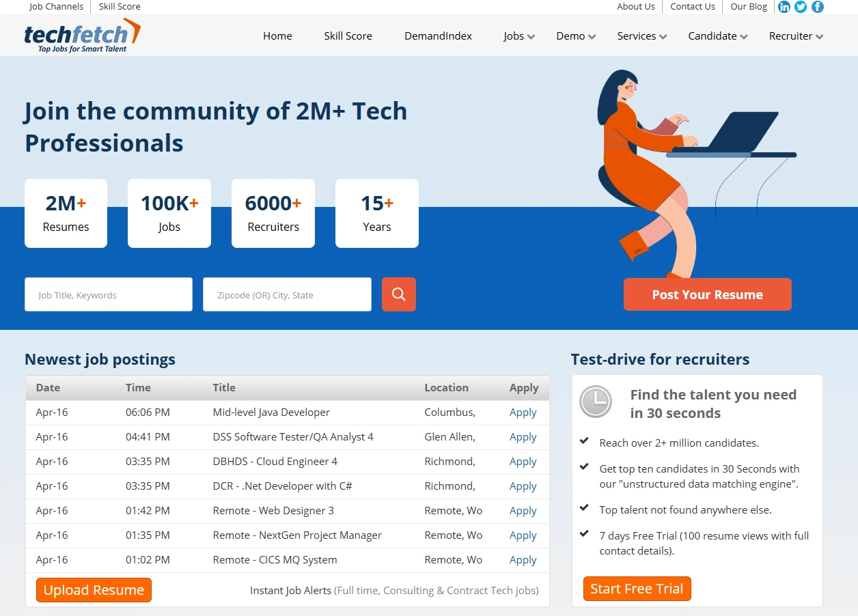The width and height of the screenshot is (858, 616).
Task: Open DSS Software Tester/QA Analyst 4 title
Action: [x=293, y=437]
